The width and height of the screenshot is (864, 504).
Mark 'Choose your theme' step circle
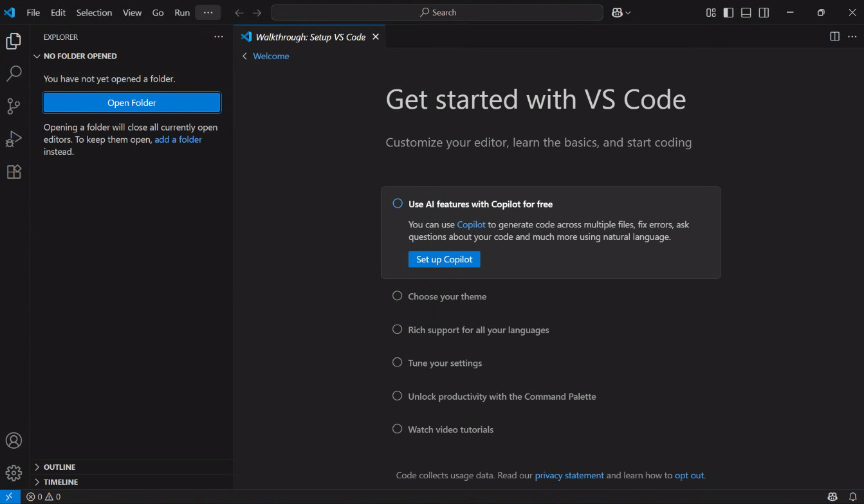tap(398, 296)
